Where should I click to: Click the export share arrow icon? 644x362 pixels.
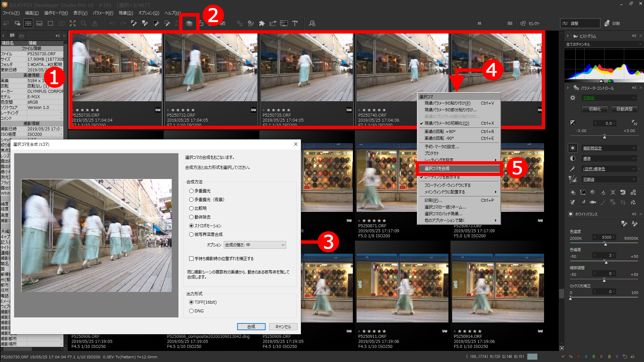[x=273, y=23]
